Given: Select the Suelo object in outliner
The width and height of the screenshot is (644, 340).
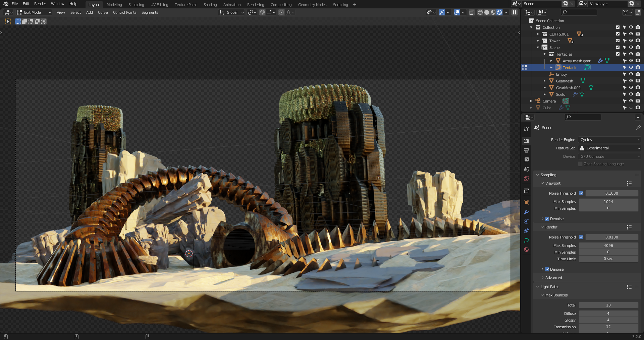Looking at the screenshot, I should [x=560, y=94].
